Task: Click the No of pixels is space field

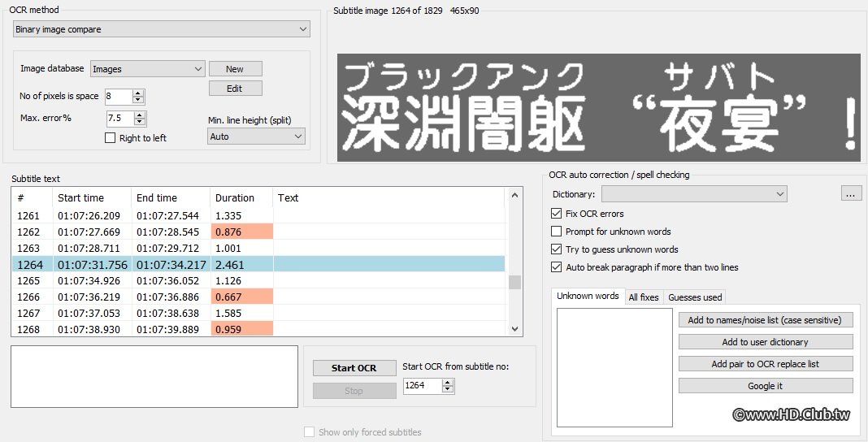Action: tap(119, 96)
